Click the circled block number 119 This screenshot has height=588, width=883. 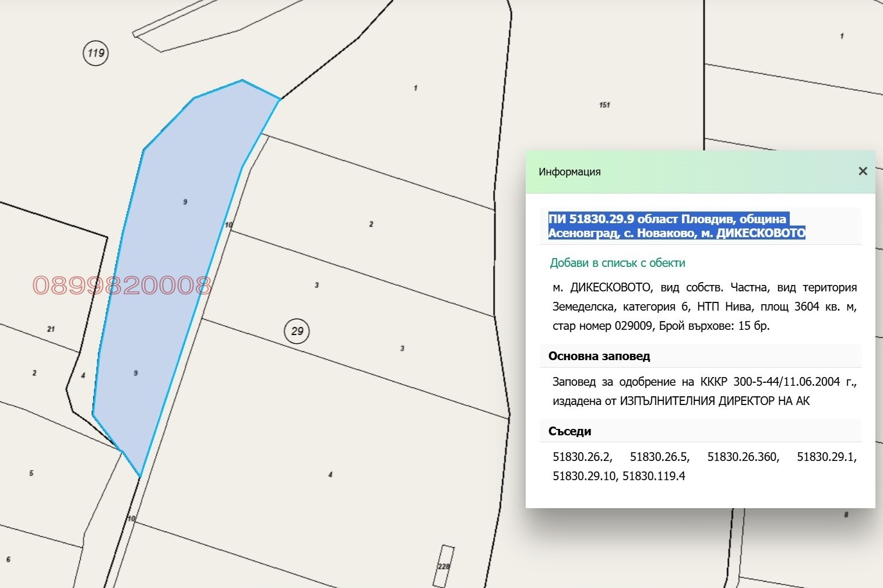[x=96, y=53]
